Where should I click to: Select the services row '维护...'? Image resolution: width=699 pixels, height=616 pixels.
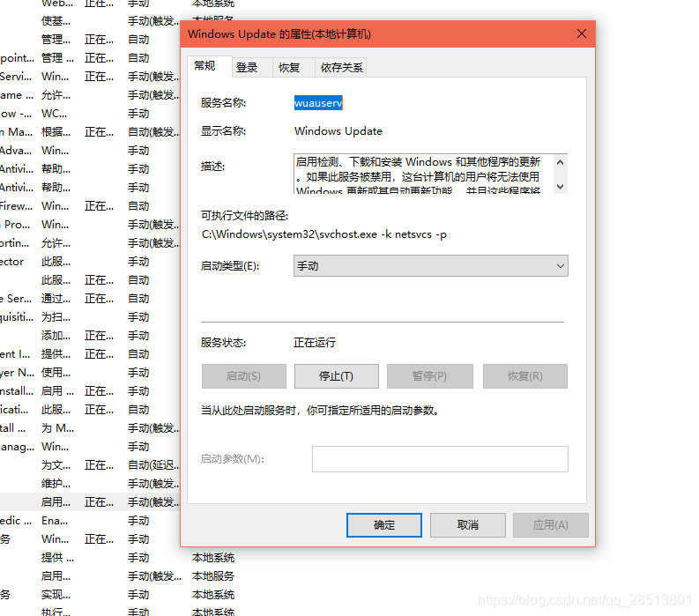tap(90, 484)
